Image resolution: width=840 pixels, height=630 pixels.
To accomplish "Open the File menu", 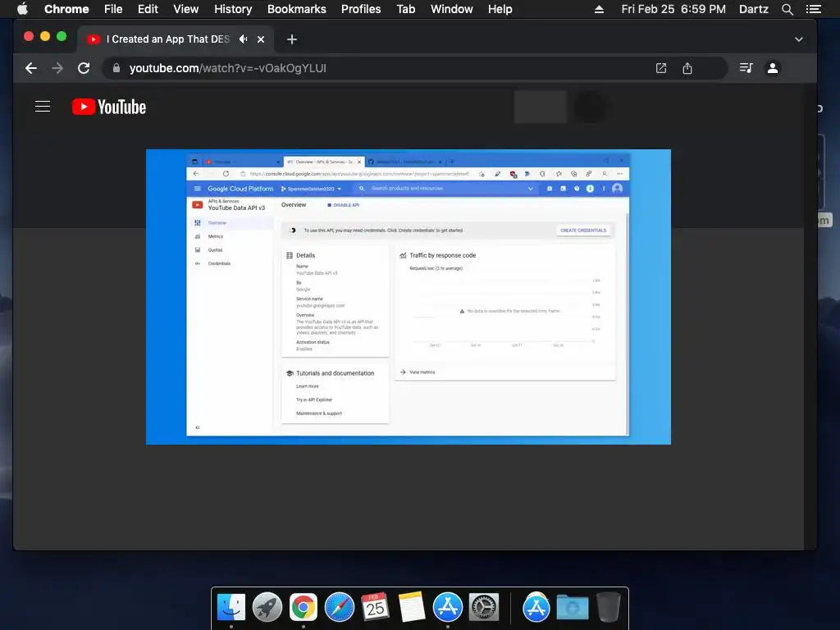I will (113, 9).
